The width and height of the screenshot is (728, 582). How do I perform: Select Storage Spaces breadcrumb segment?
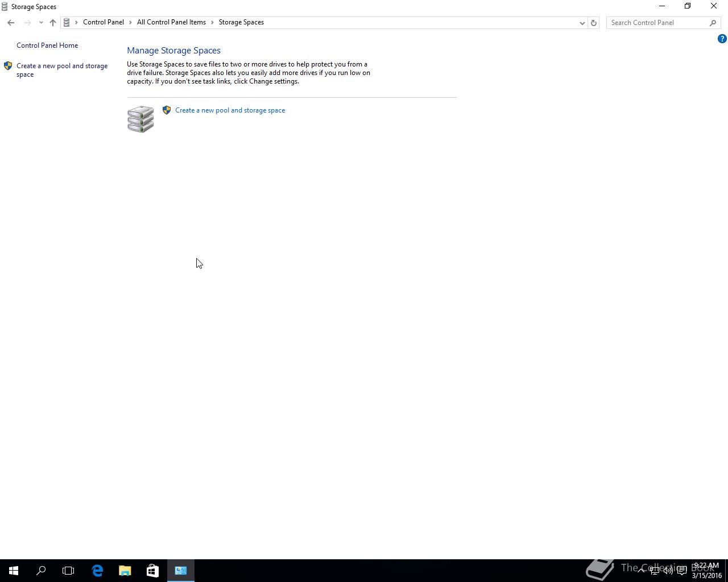coord(241,22)
